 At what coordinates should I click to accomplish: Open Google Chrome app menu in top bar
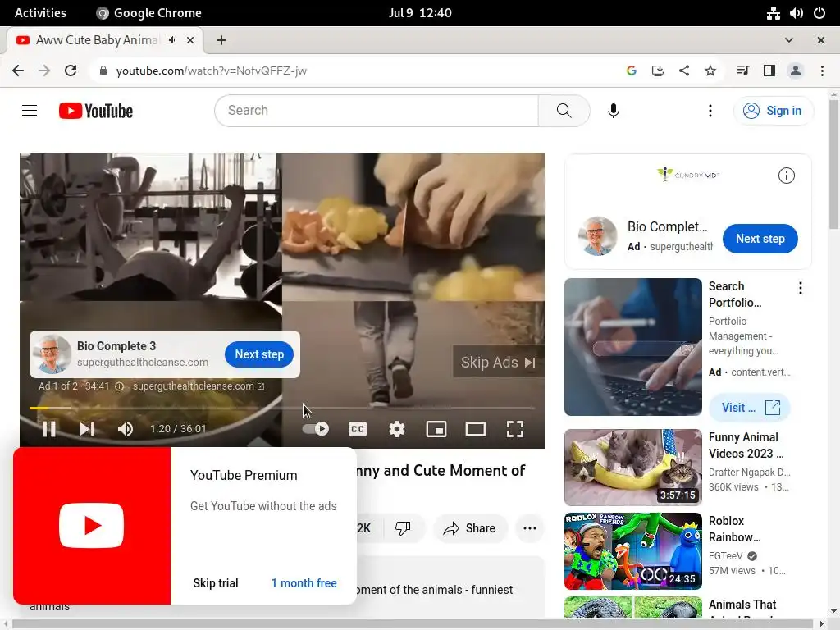pyautogui.click(x=148, y=13)
